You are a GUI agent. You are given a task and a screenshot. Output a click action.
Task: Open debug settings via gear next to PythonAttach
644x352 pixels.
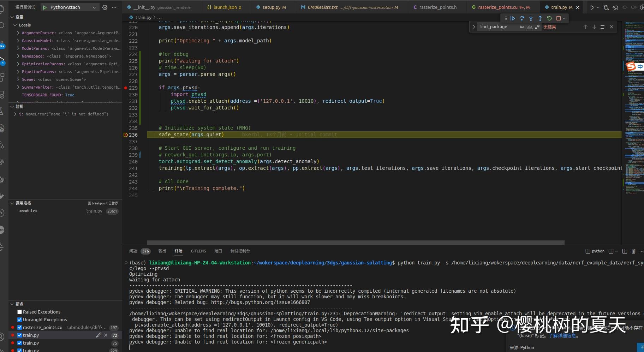click(105, 7)
